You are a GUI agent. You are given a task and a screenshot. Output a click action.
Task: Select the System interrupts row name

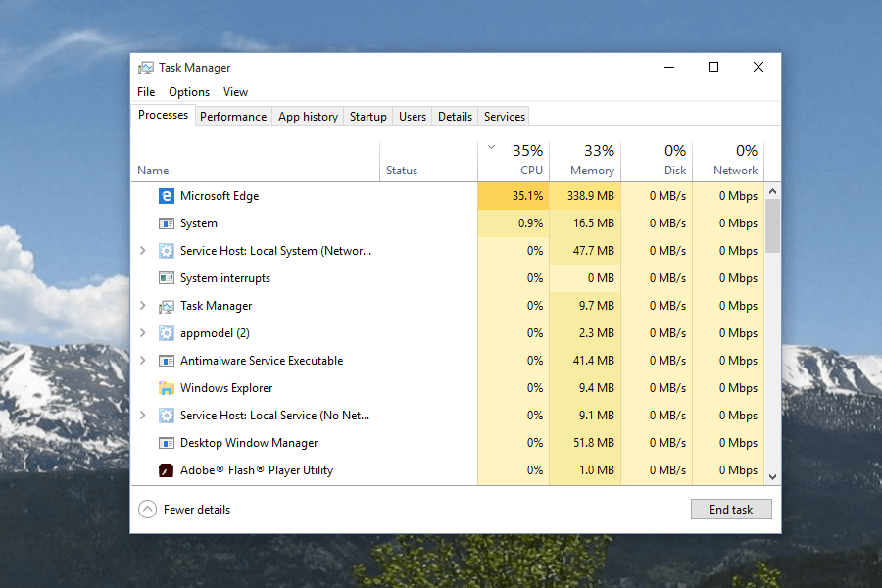tap(225, 278)
